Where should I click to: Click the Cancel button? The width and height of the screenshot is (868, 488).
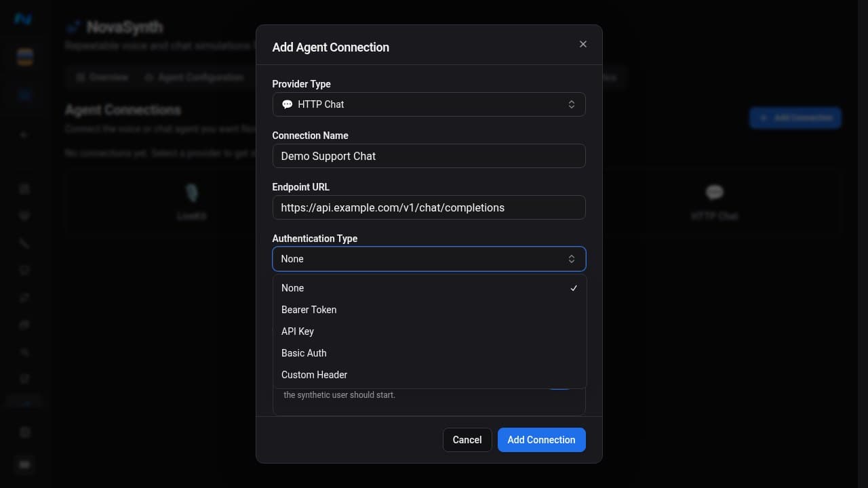(x=467, y=440)
